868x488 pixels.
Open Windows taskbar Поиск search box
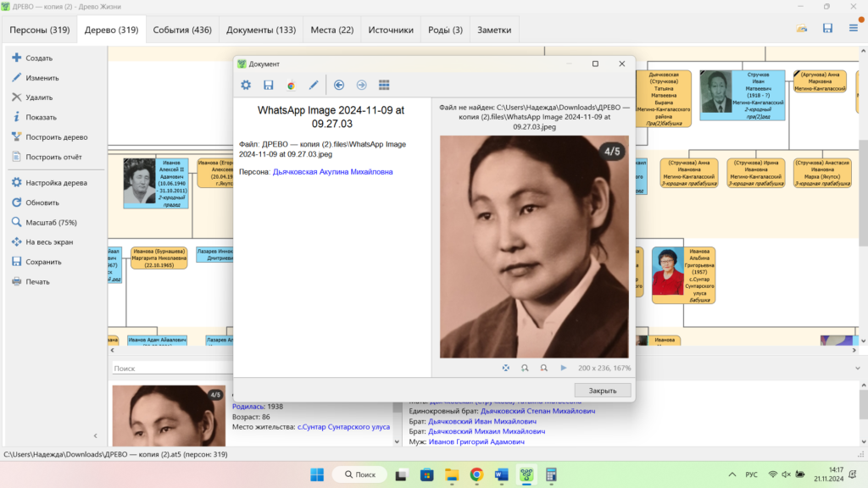[x=359, y=474]
